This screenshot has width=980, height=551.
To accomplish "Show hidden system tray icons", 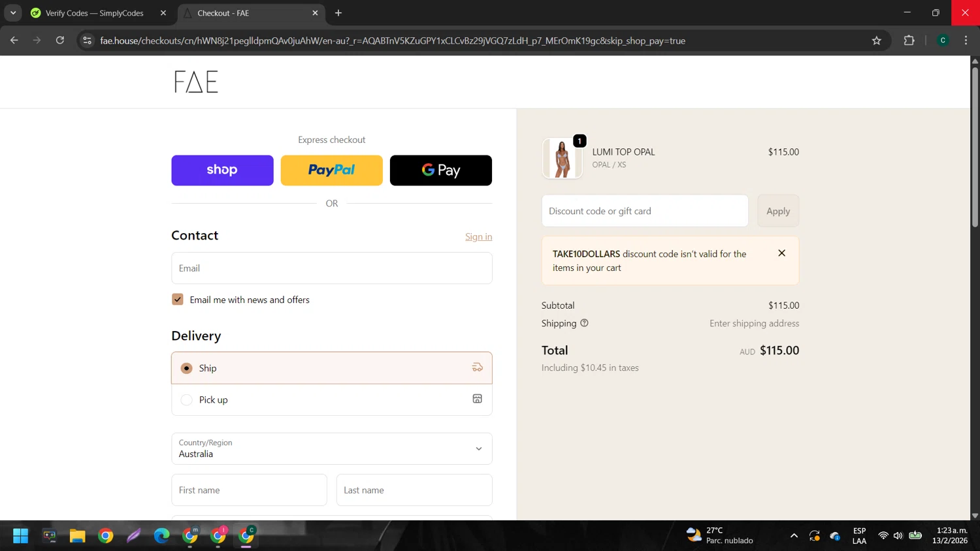I will point(794,536).
